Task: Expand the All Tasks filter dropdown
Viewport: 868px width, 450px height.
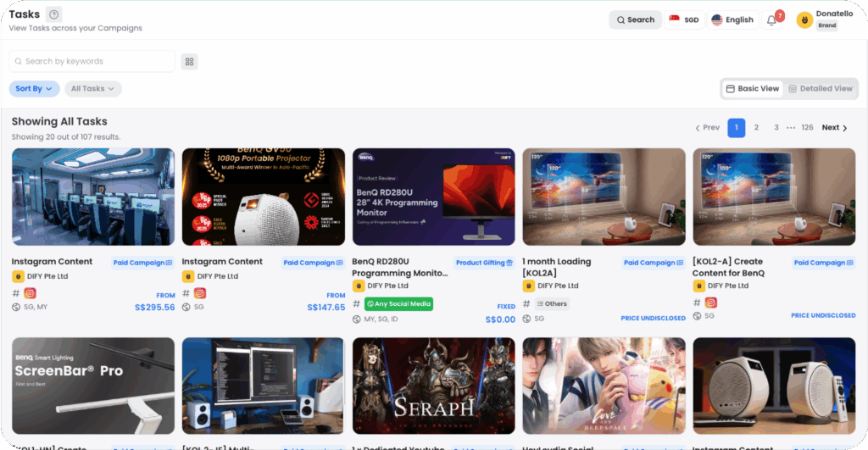Action: click(x=92, y=89)
